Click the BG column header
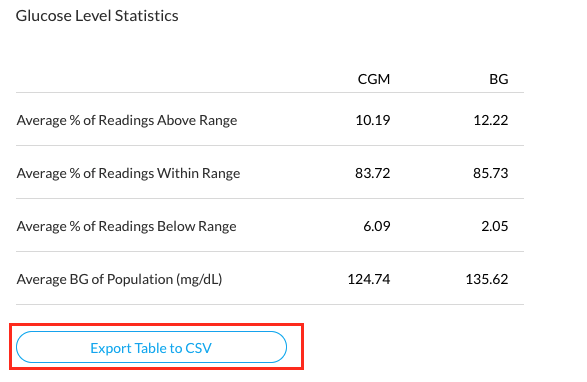The width and height of the screenshot is (587, 382). [x=499, y=79]
